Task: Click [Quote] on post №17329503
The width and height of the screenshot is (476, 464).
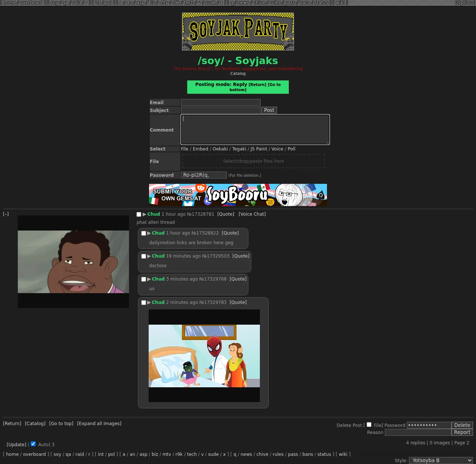Action: (x=241, y=256)
